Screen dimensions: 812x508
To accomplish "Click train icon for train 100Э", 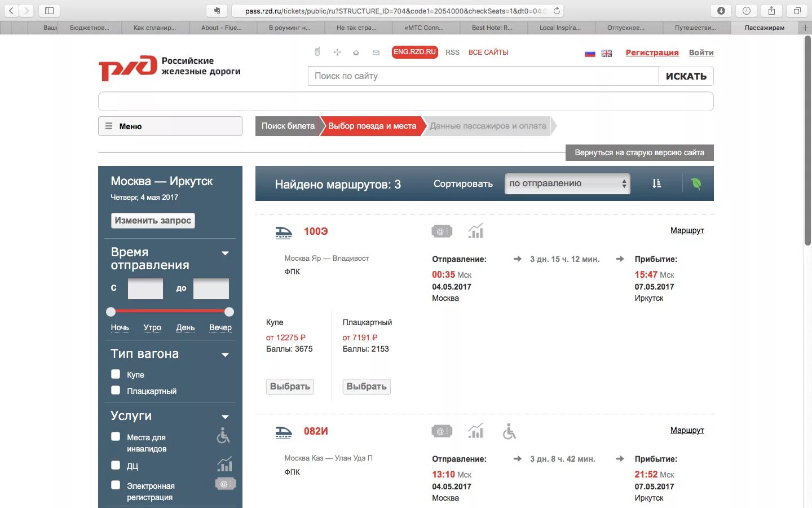I will pos(284,232).
